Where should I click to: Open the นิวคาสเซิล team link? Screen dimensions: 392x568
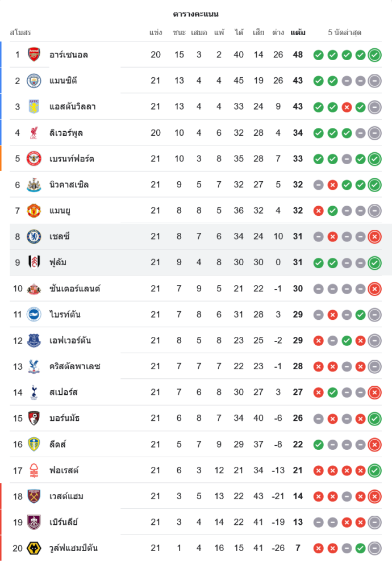coord(69,185)
